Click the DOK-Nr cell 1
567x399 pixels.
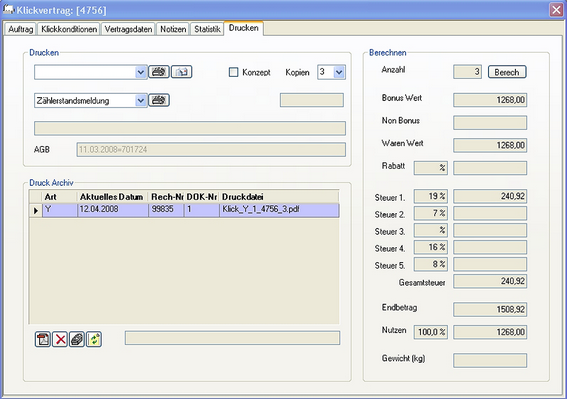(x=201, y=209)
